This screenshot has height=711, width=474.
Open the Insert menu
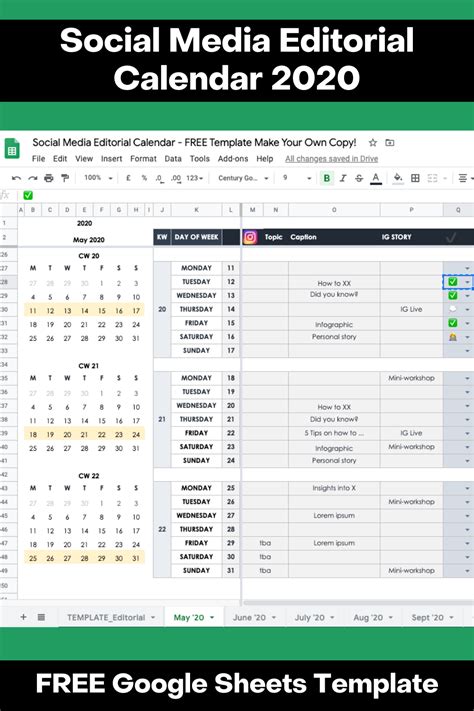point(112,159)
